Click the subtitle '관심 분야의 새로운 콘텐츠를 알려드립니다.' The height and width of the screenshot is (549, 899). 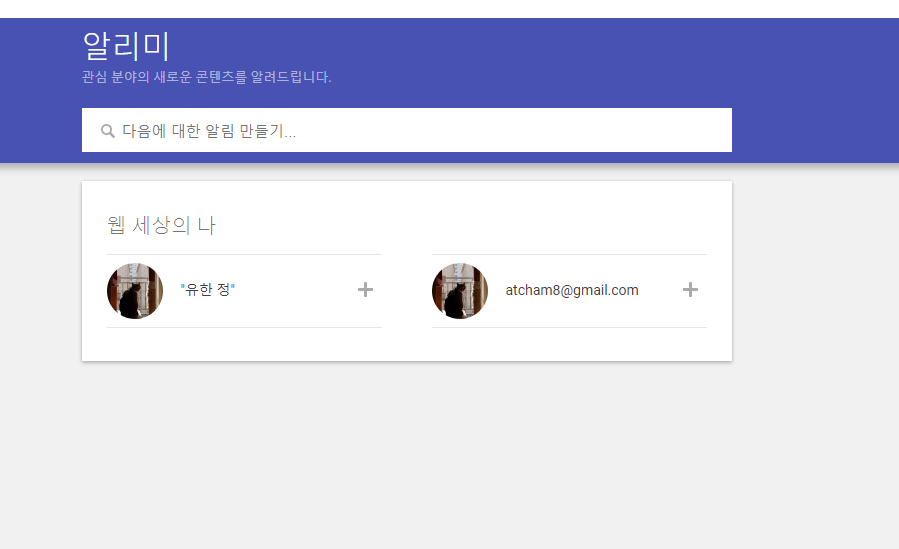(x=206, y=77)
